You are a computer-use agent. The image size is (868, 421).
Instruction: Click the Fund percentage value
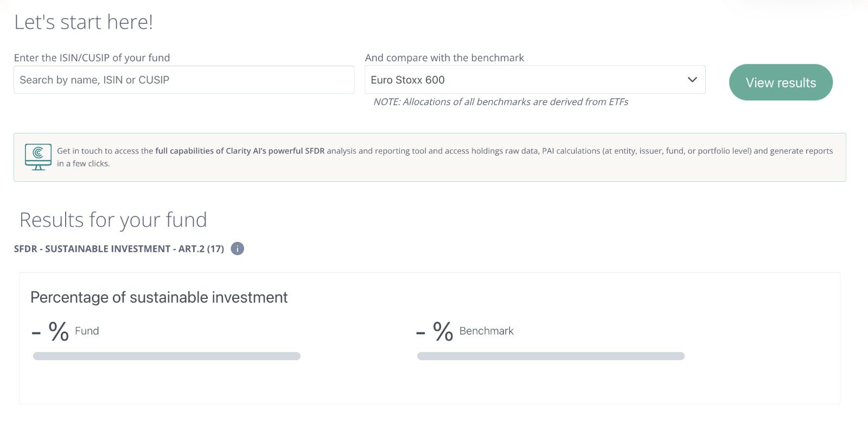(x=50, y=331)
